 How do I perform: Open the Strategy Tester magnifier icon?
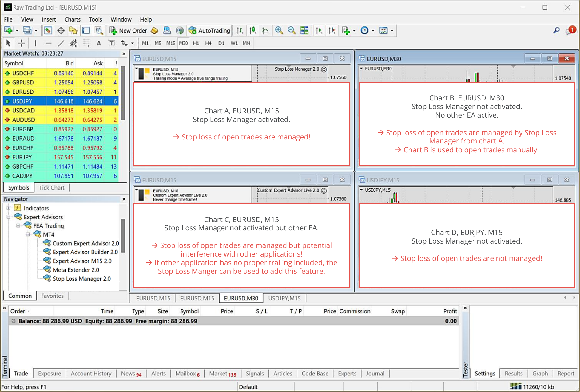coord(99,30)
